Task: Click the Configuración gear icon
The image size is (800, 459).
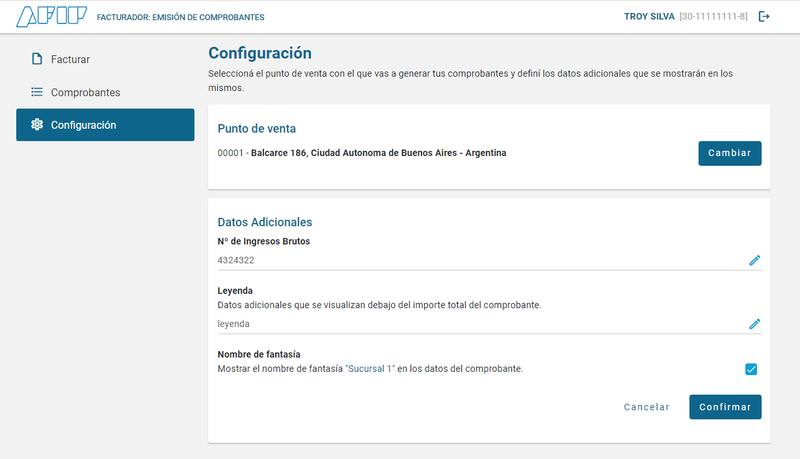Action: coord(37,125)
